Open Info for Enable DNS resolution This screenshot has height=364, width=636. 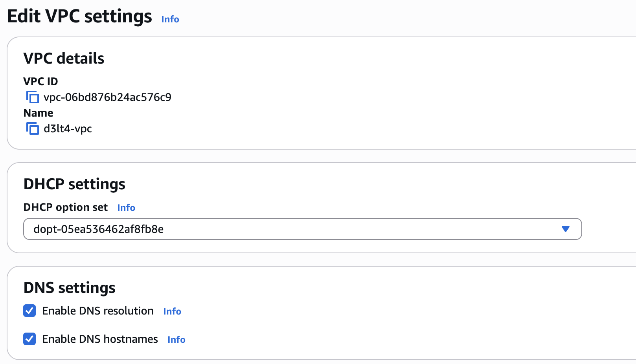pos(172,311)
